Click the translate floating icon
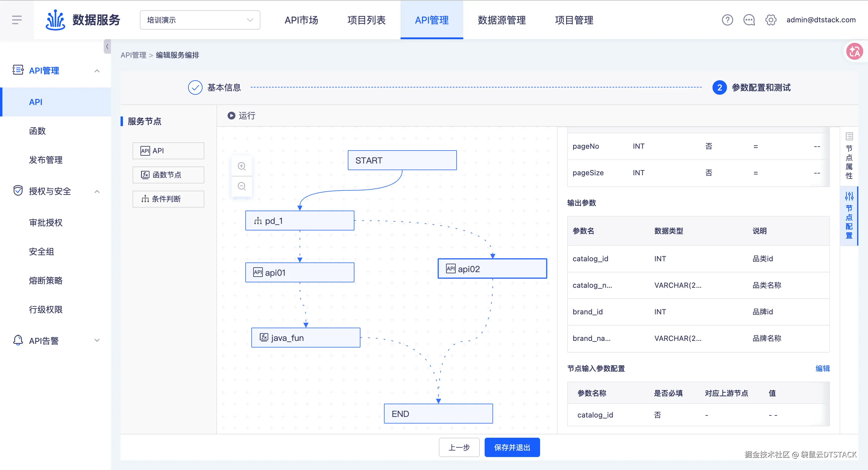This screenshot has width=868, height=470. click(x=854, y=52)
